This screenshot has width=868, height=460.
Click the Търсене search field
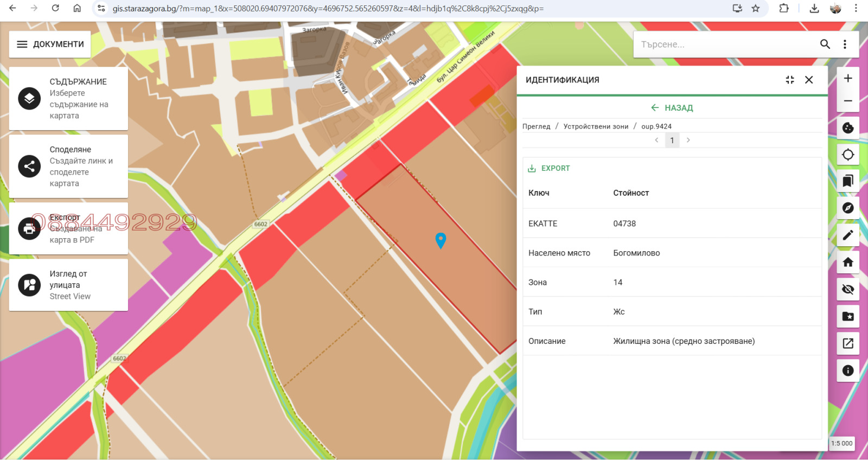tap(727, 44)
